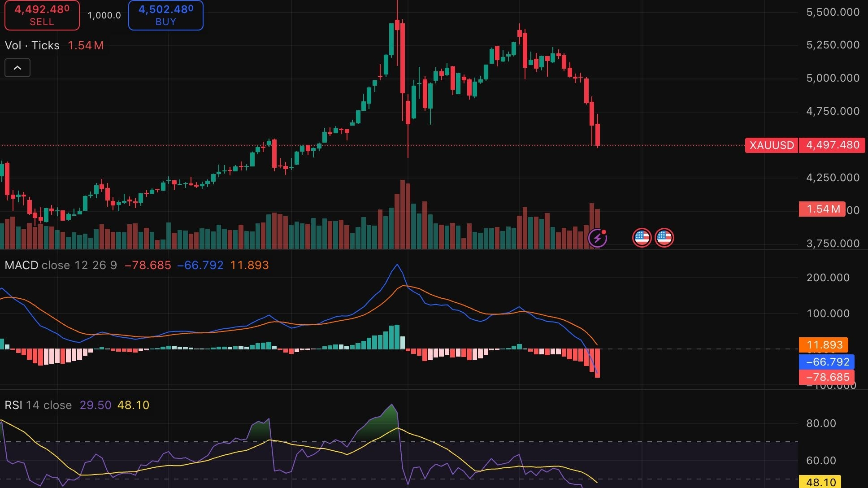The image size is (868, 488).
Task: Click orange 11.893 signal label on MACD axis
Action: coord(824,345)
